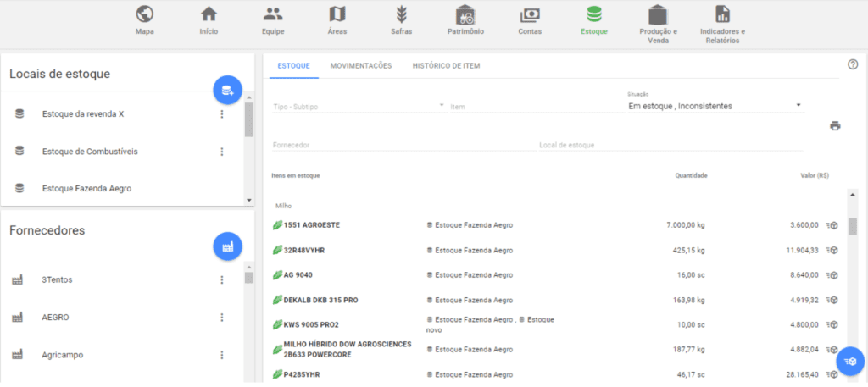Open Safras wheat icon
The image size is (868, 387).
click(402, 15)
